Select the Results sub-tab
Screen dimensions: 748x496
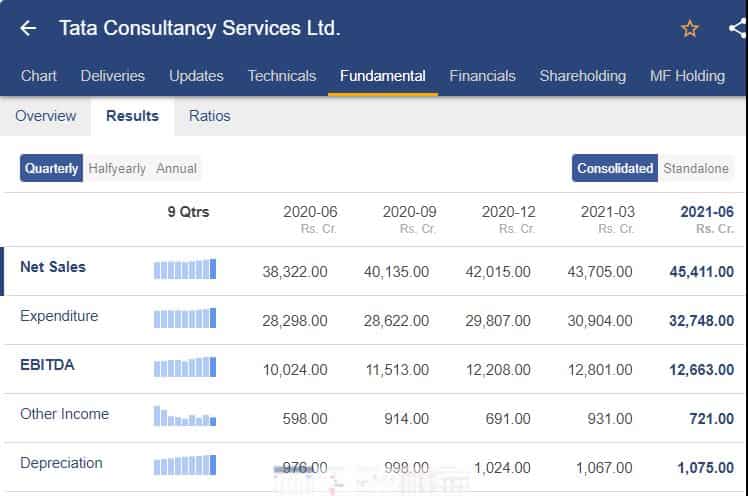(x=132, y=116)
